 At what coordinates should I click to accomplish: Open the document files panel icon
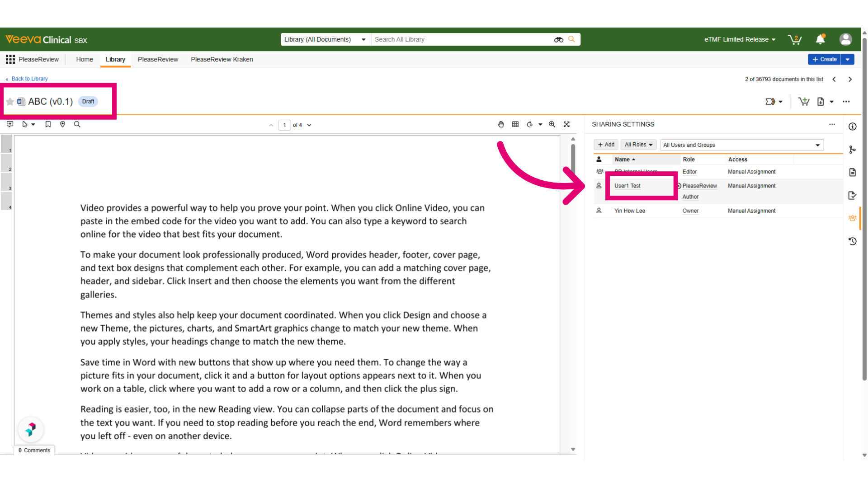pyautogui.click(x=853, y=172)
